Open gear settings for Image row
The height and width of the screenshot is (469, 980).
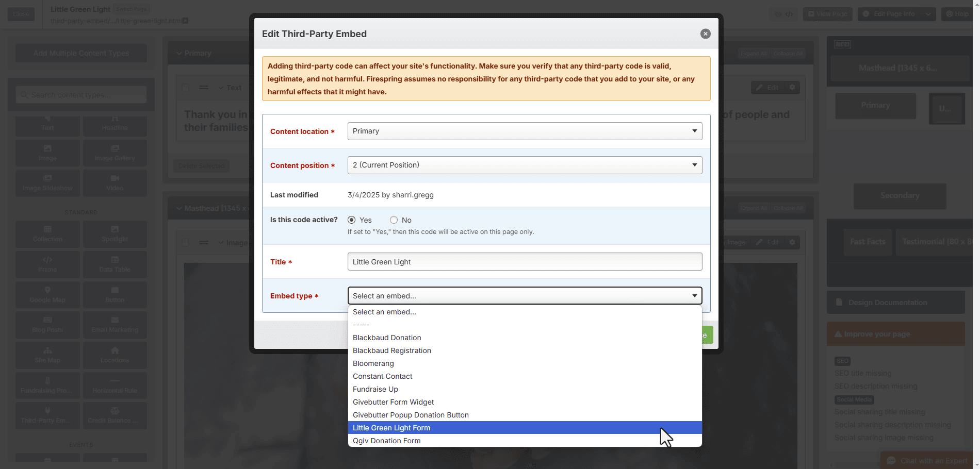coord(792,242)
